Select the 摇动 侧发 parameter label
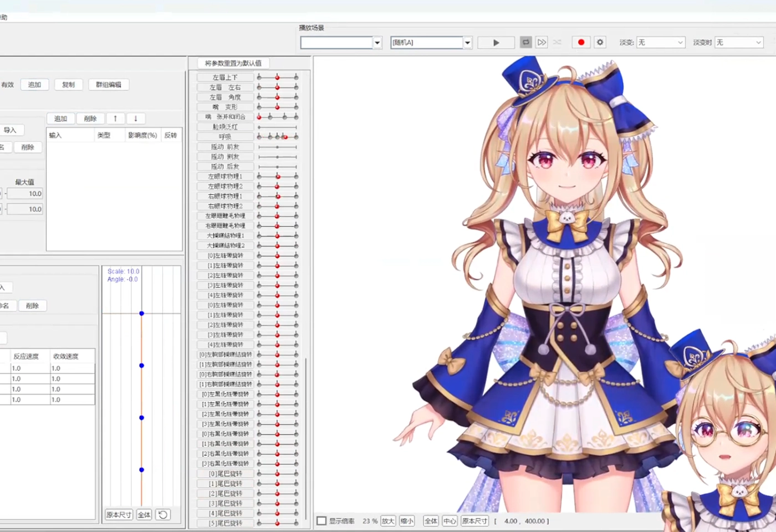Viewport: 776px width, 532px height. point(225,157)
